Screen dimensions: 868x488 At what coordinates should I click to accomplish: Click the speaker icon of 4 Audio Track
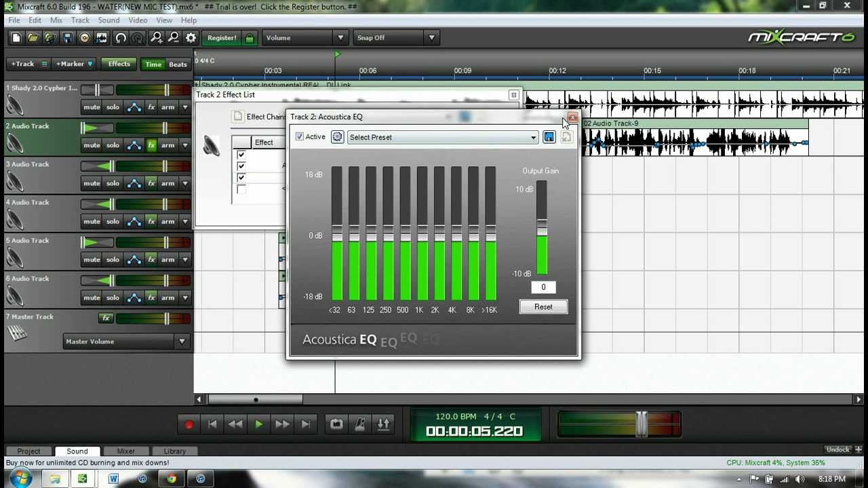[15, 220]
